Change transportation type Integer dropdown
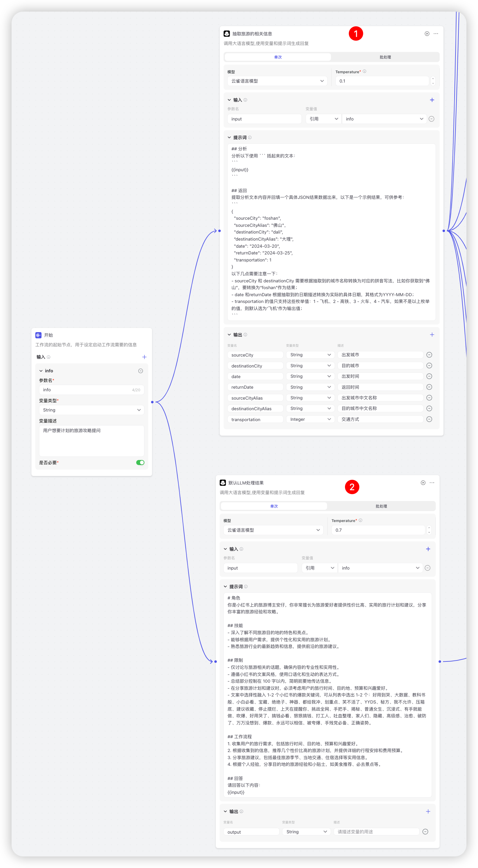This screenshot has width=478, height=868. (x=310, y=420)
